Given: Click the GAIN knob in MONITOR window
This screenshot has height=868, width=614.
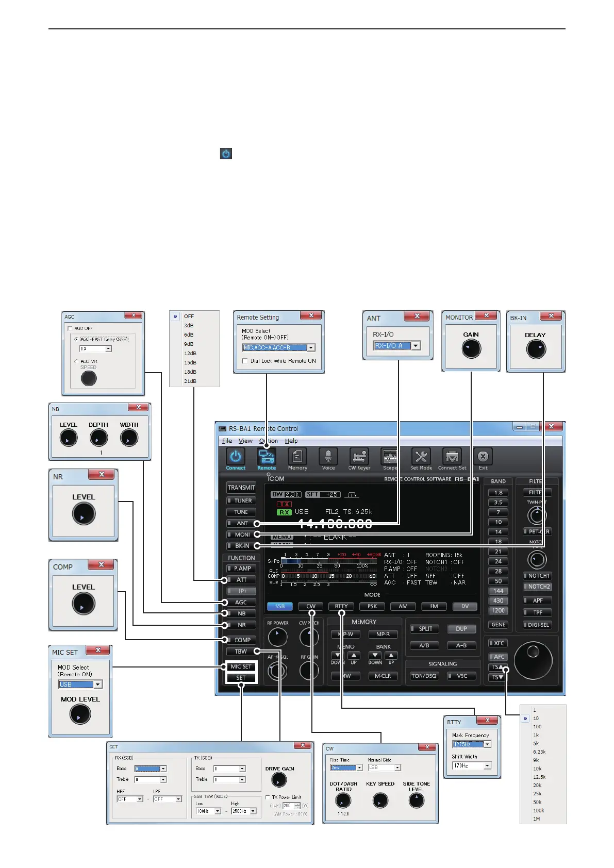Looking at the screenshot, I should (471, 349).
